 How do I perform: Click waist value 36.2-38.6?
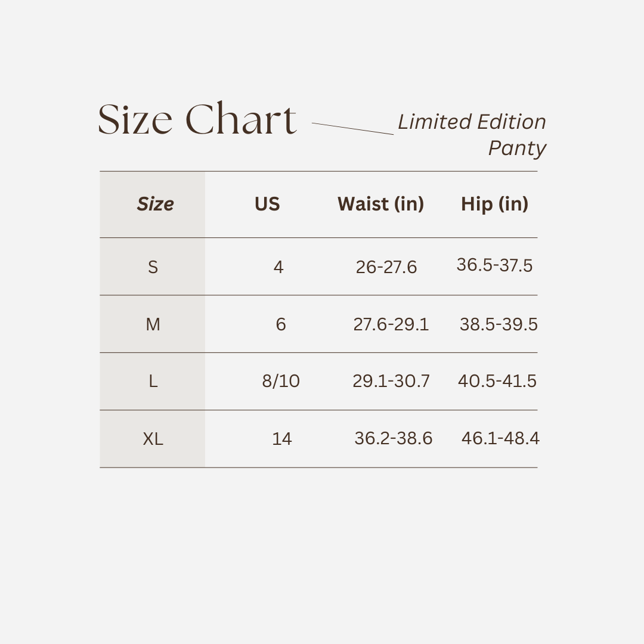[394, 438]
